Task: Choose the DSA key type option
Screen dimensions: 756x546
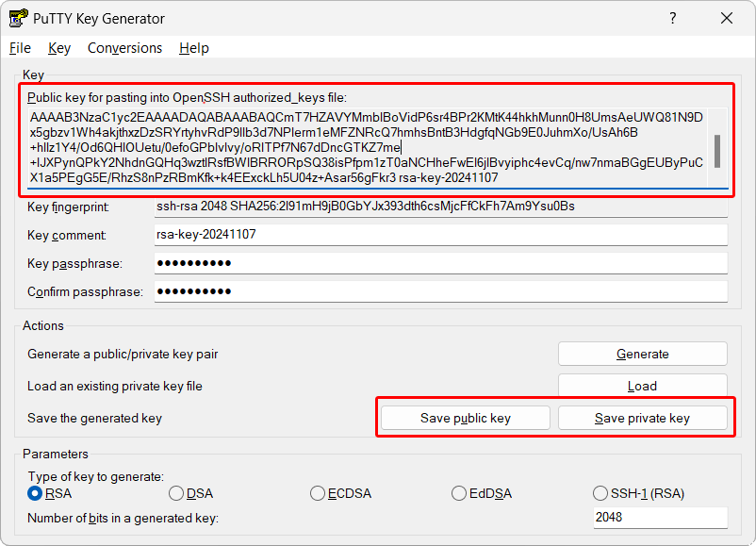Action: 176,493
